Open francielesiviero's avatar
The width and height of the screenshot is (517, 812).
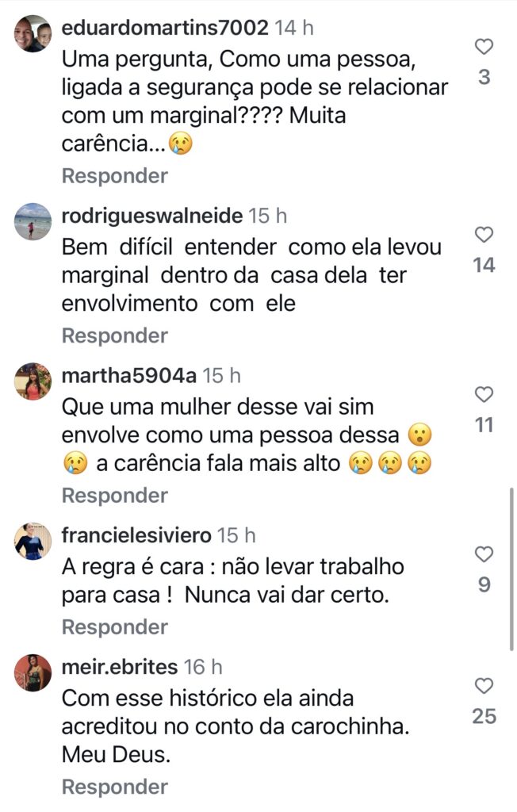click(x=33, y=542)
